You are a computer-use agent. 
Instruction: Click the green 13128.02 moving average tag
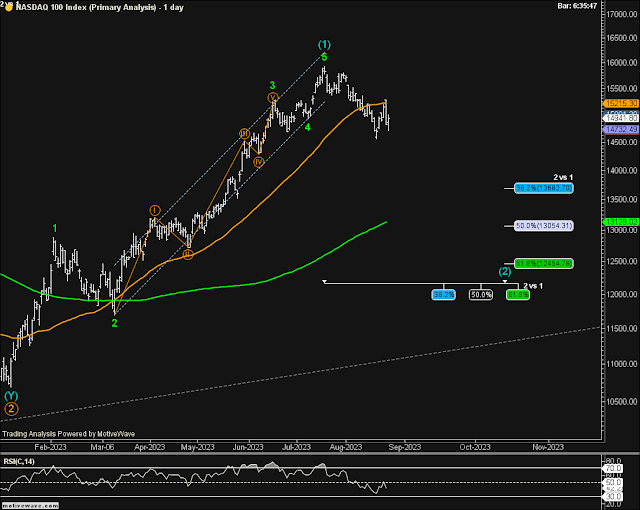[620, 222]
